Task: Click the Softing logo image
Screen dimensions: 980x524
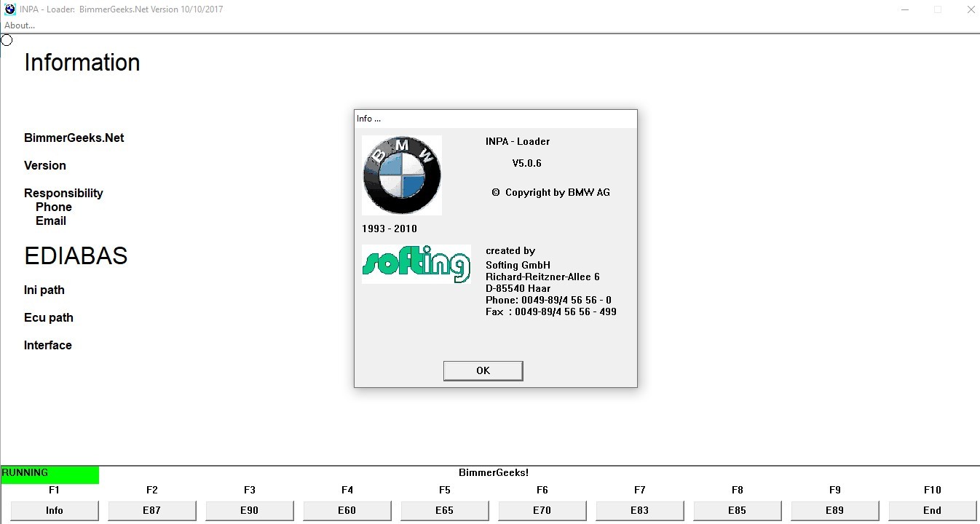Action: (416, 264)
